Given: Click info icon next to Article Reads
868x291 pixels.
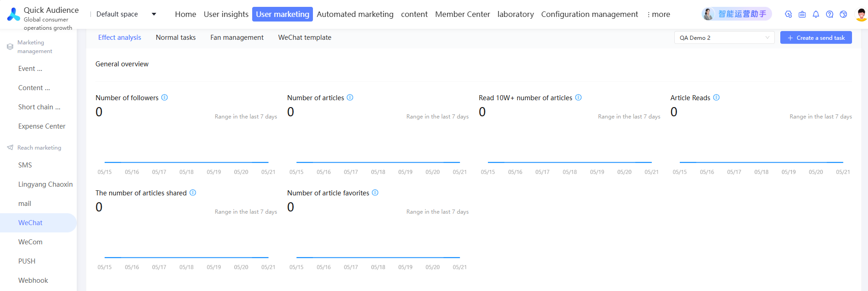Looking at the screenshot, I should (716, 97).
